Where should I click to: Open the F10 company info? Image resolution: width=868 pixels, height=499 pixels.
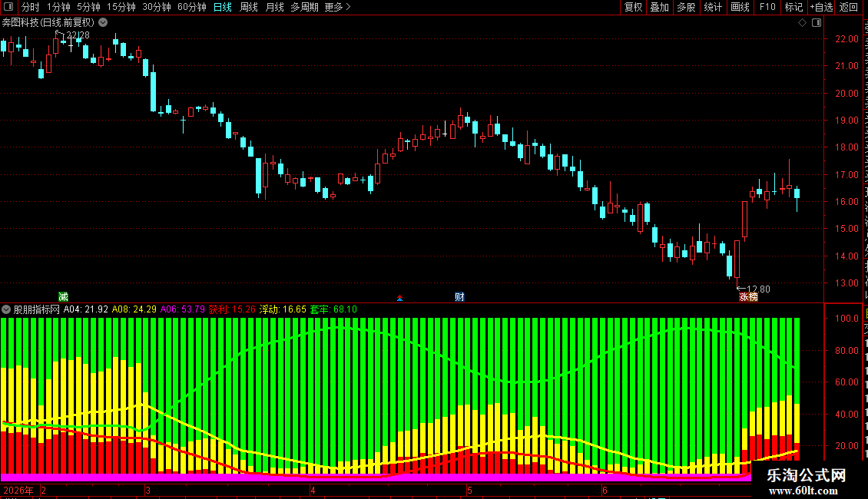point(767,7)
